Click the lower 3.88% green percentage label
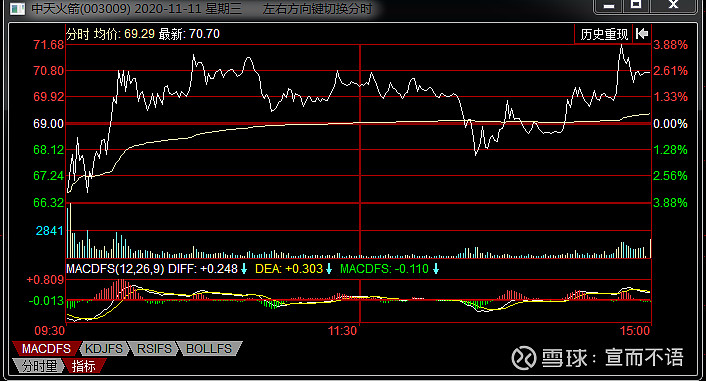 [x=670, y=203]
